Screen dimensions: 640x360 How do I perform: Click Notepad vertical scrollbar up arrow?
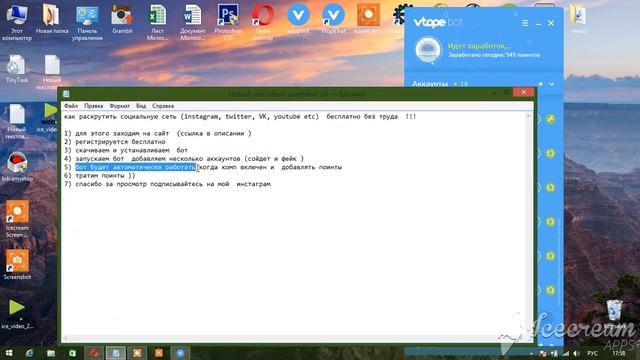tap(529, 116)
